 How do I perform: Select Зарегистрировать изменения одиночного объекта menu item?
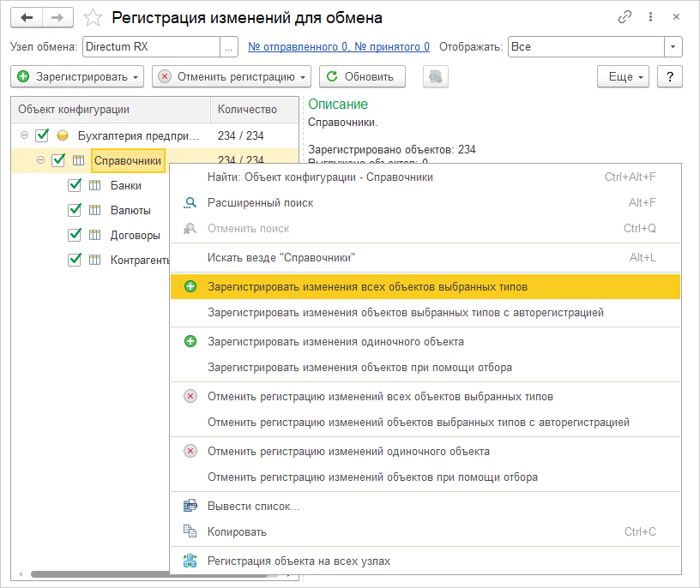click(335, 341)
